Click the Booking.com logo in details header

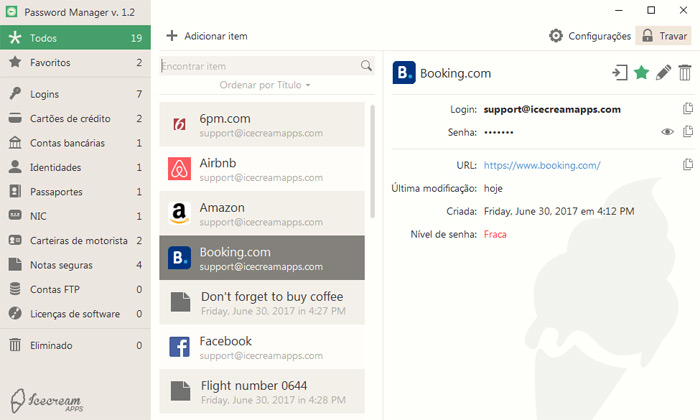[x=404, y=73]
